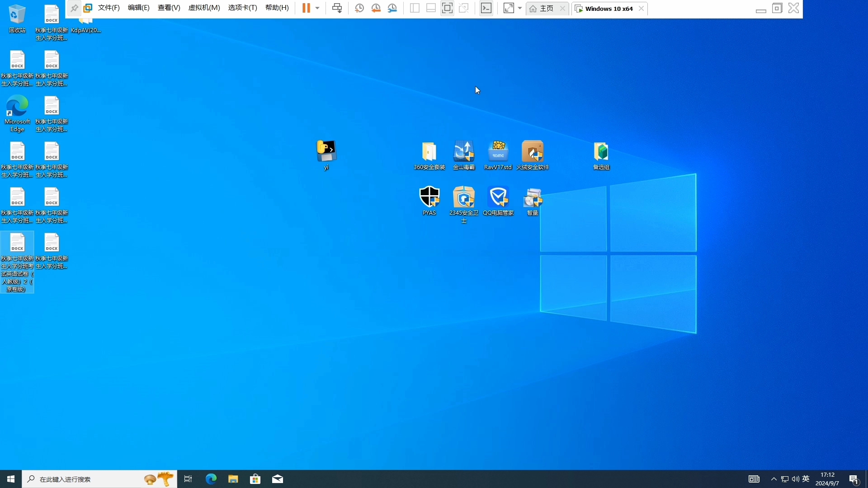The image size is (868, 488).
Task: Expand the hidden tray icons chevron
Action: [774, 479]
